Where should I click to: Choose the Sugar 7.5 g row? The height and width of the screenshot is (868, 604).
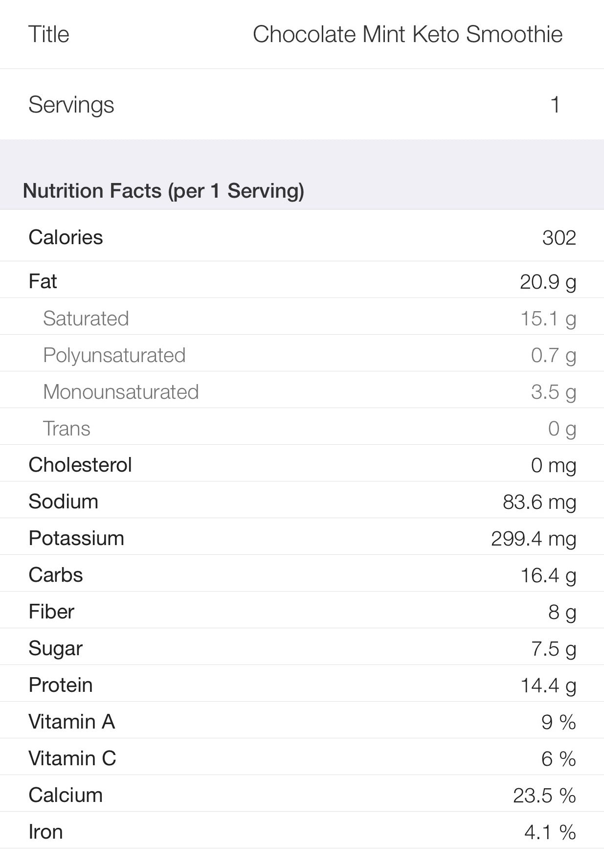[302, 647]
